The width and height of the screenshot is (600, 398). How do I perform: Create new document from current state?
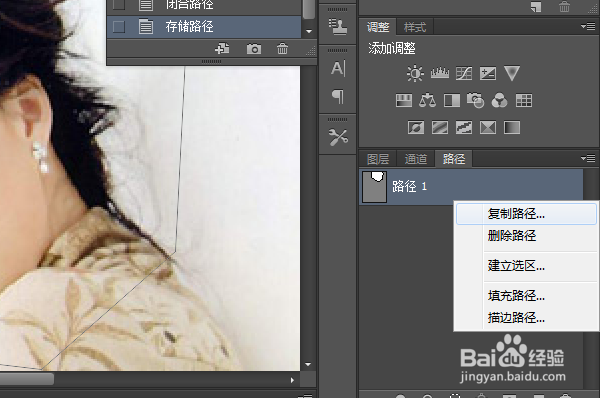click(222, 49)
